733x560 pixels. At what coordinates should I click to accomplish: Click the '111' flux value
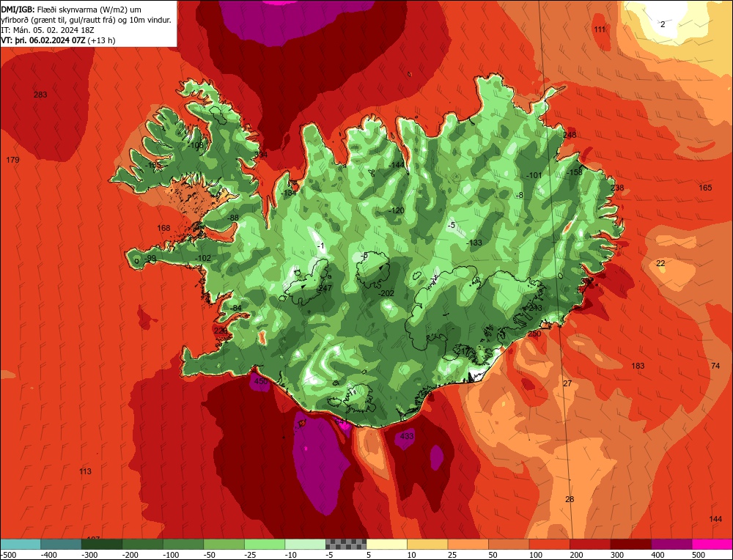600,29
